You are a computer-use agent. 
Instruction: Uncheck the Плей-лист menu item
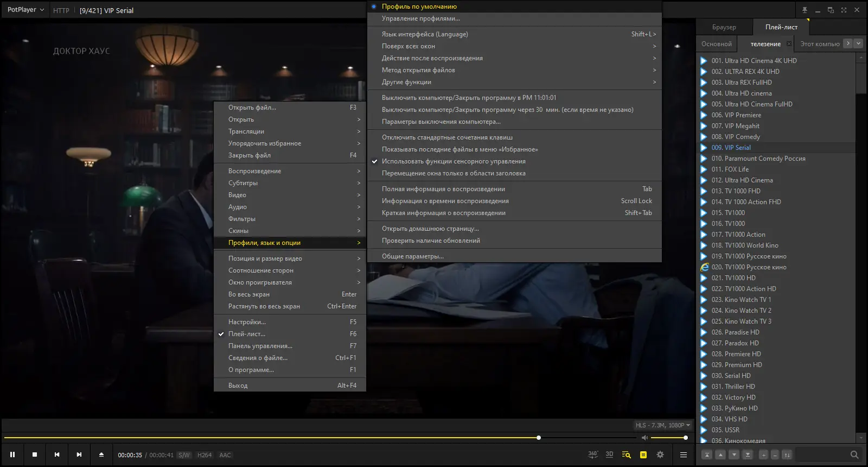tap(247, 334)
